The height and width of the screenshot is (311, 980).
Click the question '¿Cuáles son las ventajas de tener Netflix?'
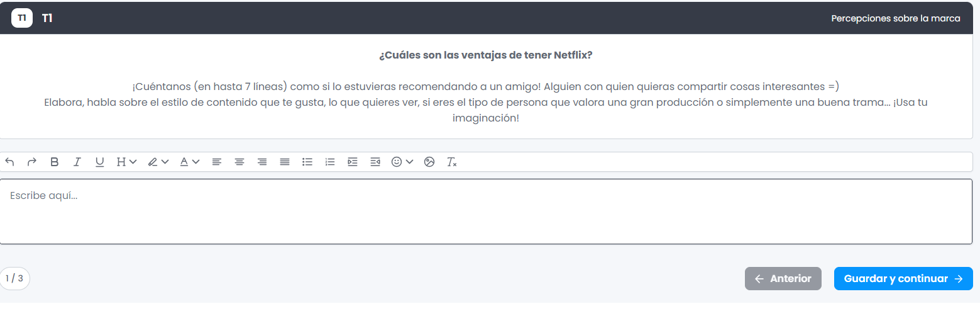tap(486, 55)
